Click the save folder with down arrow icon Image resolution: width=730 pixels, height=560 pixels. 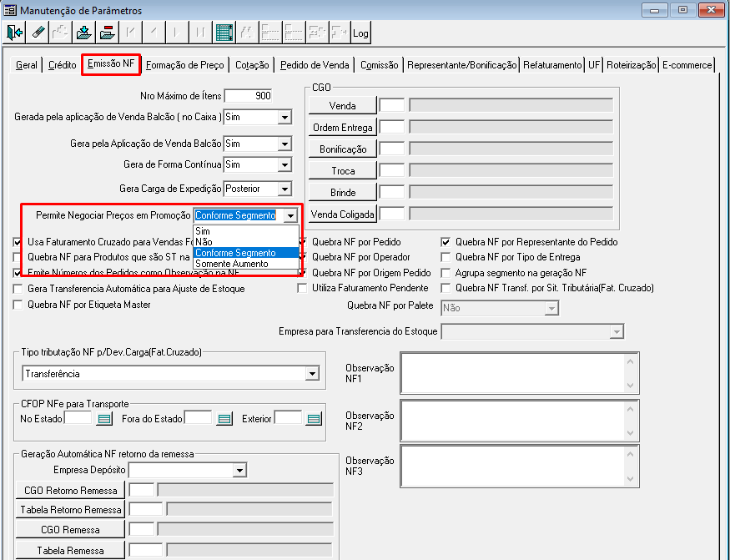point(84,33)
